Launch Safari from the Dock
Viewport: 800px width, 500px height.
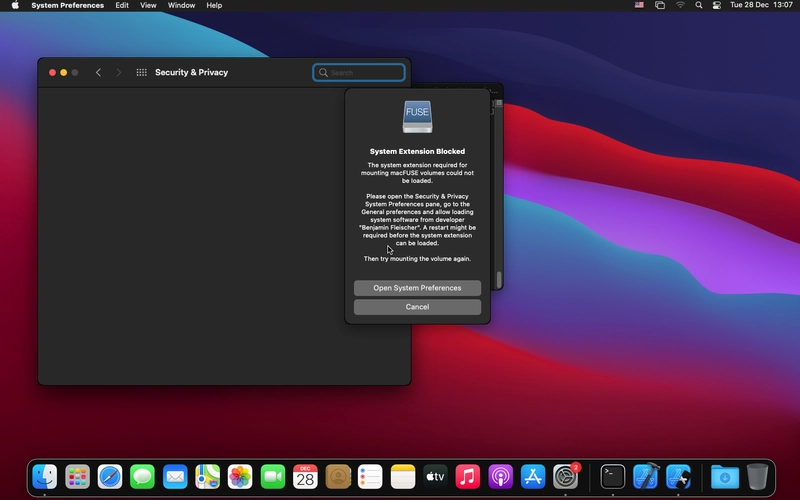click(110, 477)
